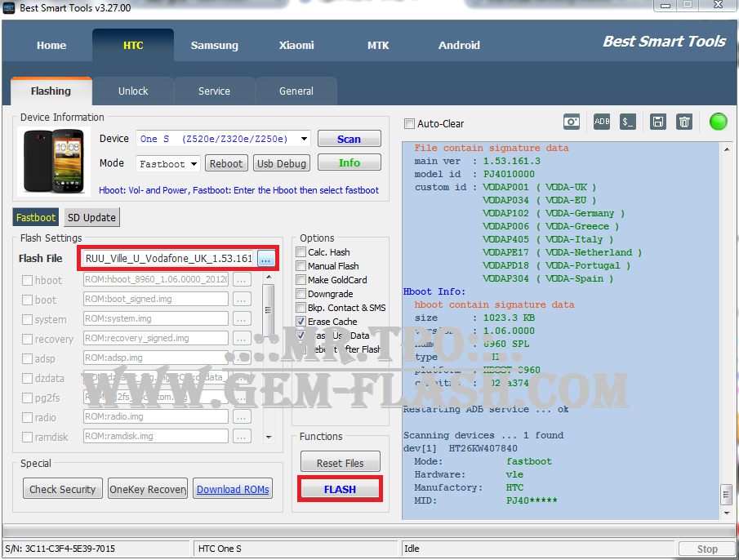Check the radio partition checkbox
Viewport: 739px width, 560px height.
27,418
